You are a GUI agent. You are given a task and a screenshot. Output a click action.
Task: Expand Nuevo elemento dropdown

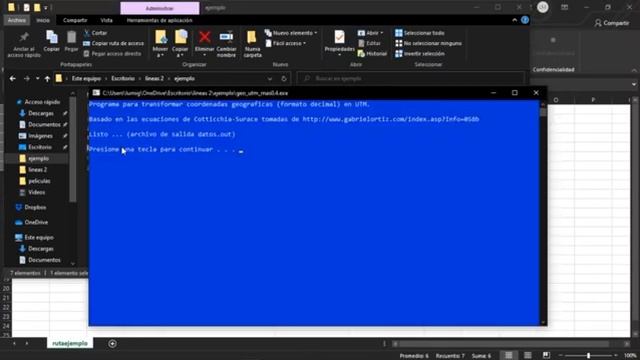(x=291, y=33)
